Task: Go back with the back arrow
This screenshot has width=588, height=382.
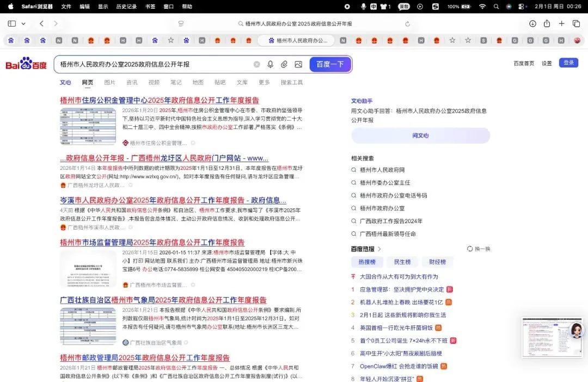Action: pyautogui.click(x=41, y=23)
